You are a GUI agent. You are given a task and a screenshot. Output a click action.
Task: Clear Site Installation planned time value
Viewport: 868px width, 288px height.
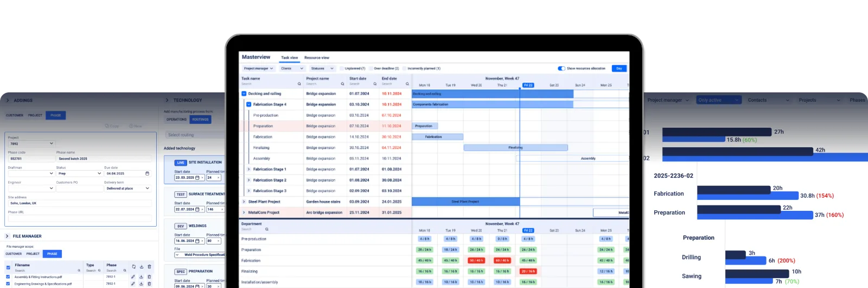point(219,178)
